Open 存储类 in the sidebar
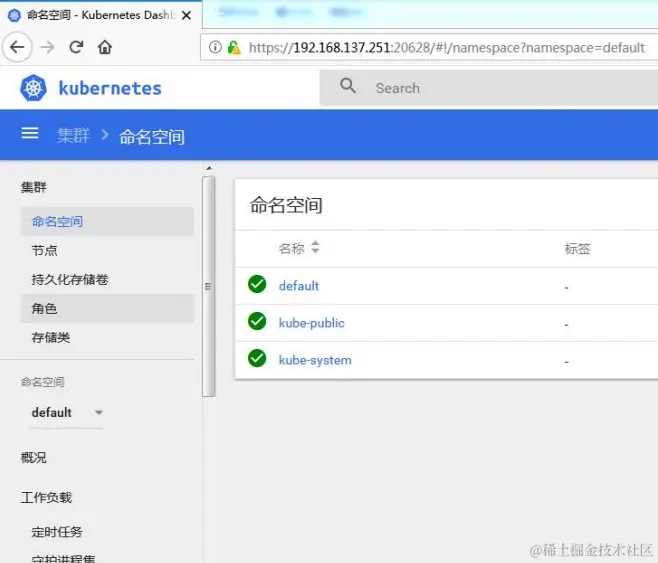The width and height of the screenshot is (658, 563). point(107,337)
